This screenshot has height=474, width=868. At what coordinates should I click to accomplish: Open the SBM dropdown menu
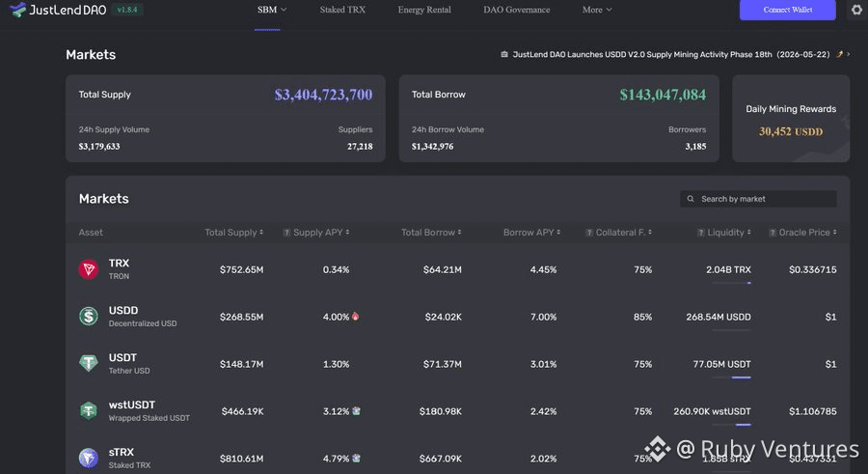[272, 10]
